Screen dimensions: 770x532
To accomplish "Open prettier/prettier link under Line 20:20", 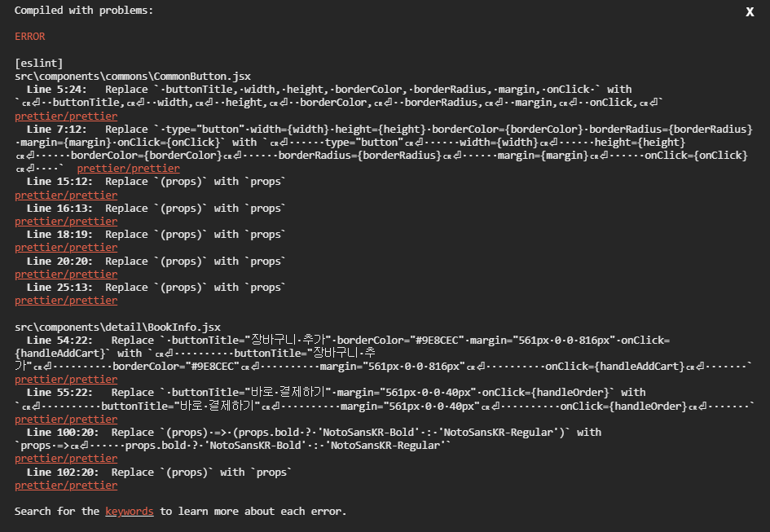I will 66,275.
